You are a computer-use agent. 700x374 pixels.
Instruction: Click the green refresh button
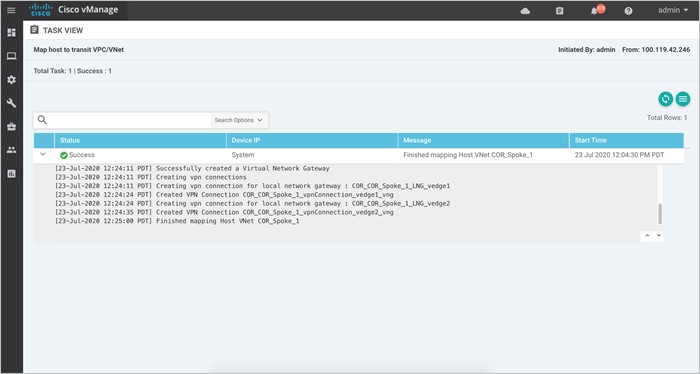666,99
